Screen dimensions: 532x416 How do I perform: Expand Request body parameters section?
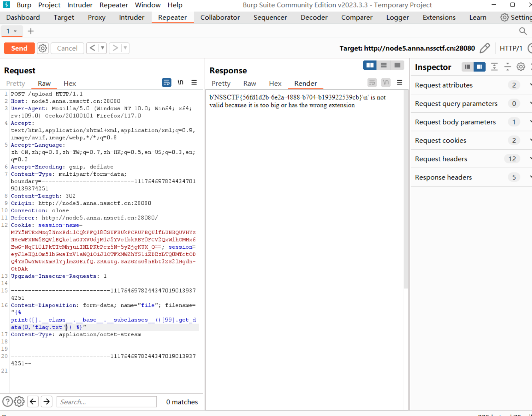point(471,122)
